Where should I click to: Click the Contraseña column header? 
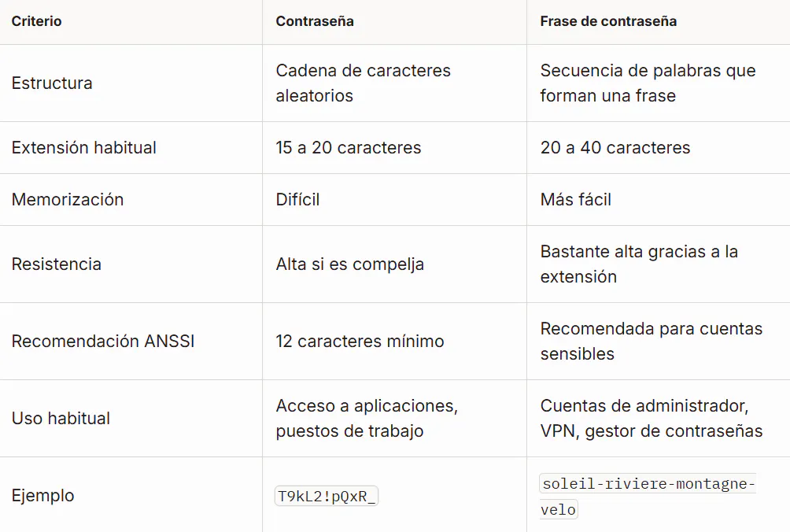(x=315, y=21)
